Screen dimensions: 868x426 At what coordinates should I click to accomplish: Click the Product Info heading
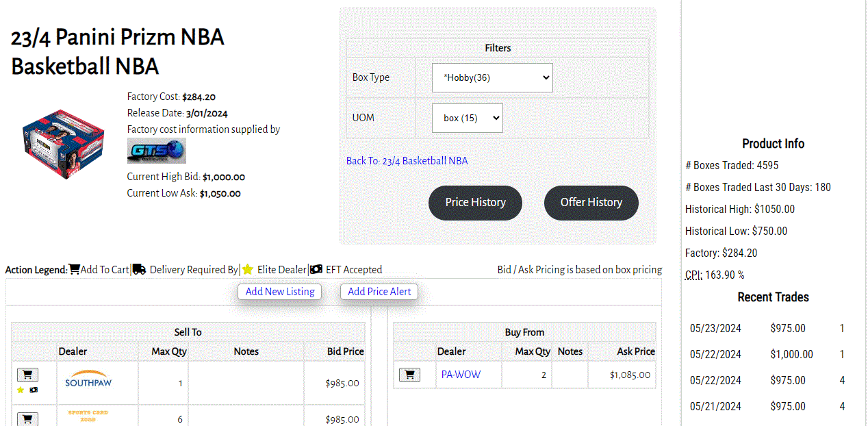[x=774, y=144]
